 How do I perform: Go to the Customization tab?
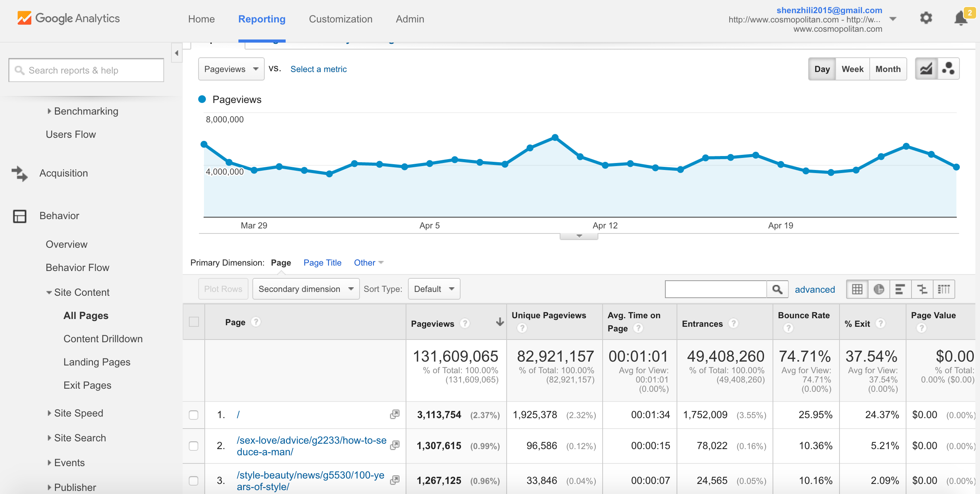click(x=341, y=19)
